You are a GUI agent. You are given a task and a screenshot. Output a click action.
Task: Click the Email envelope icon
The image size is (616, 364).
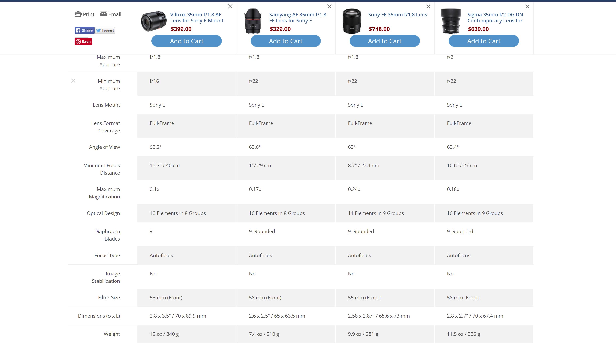(103, 14)
